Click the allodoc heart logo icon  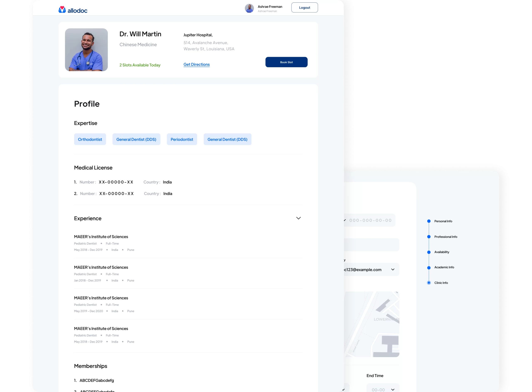(x=62, y=10)
